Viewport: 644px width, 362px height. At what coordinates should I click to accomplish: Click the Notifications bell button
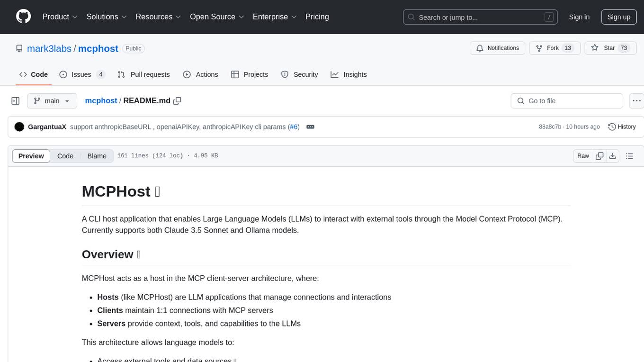(498, 48)
